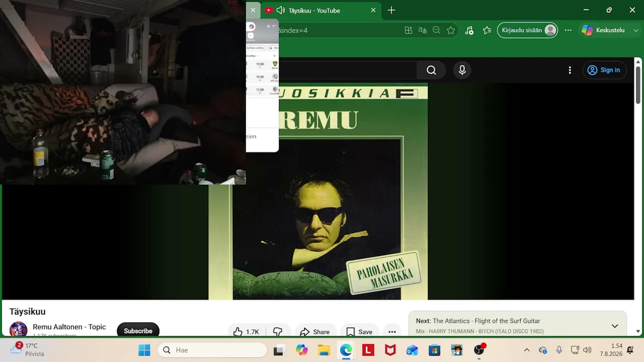Open more actions menu beside Save
Screen dimensions: 644x362
tap(392, 332)
